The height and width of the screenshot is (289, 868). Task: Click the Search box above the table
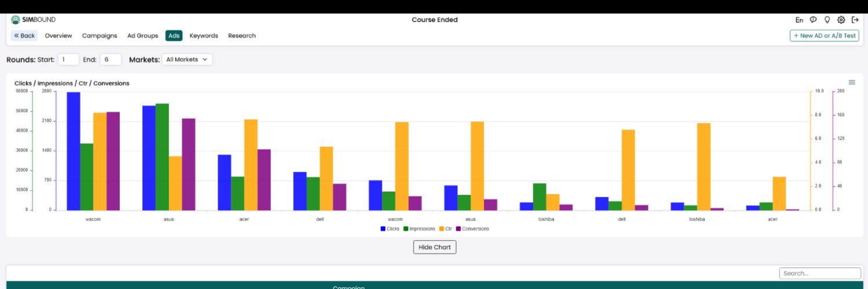(x=820, y=273)
